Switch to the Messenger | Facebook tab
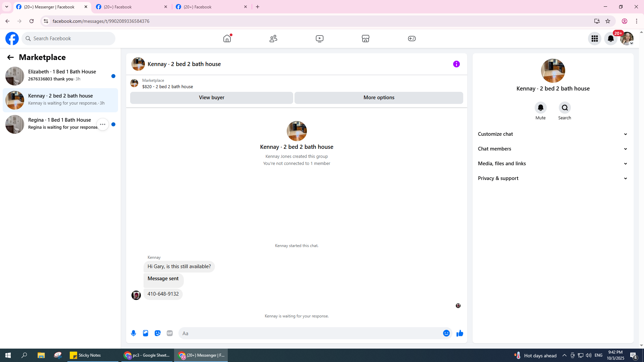The image size is (644, 362). [52, 7]
